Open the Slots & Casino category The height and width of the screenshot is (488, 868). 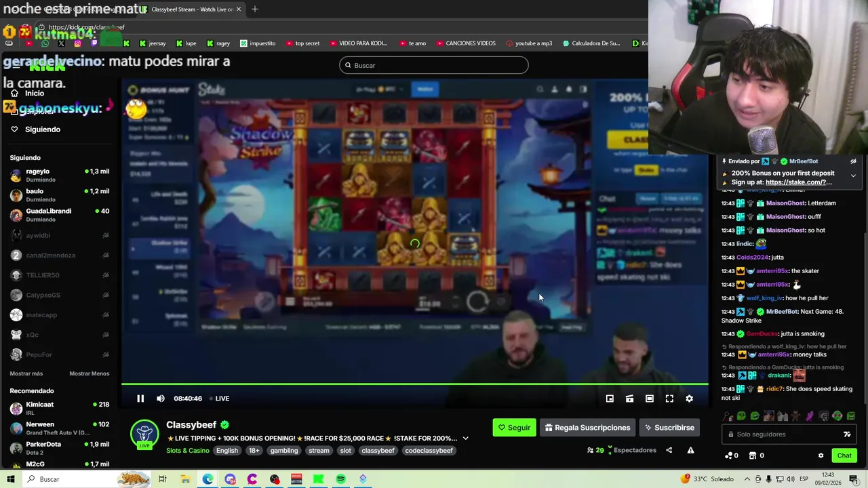pyautogui.click(x=188, y=451)
